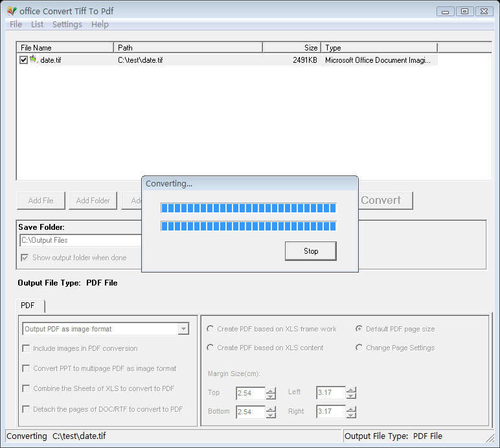Click the window resize grip icon
Viewport: 500px width, 448px height.
(490, 438)
